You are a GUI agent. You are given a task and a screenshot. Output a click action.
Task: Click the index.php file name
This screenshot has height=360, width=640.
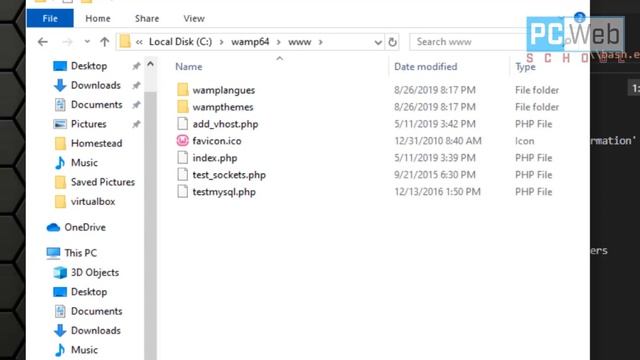[215, 158]
